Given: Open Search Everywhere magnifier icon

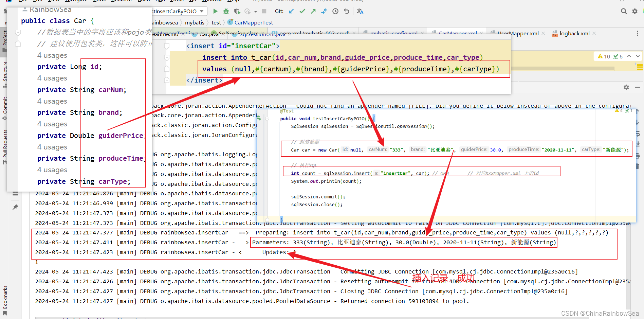Looking at the screenshot, I should [624, 11].
